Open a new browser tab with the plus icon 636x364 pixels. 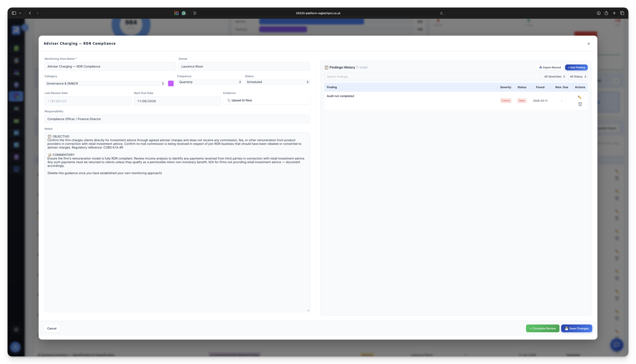coord(614,13)
